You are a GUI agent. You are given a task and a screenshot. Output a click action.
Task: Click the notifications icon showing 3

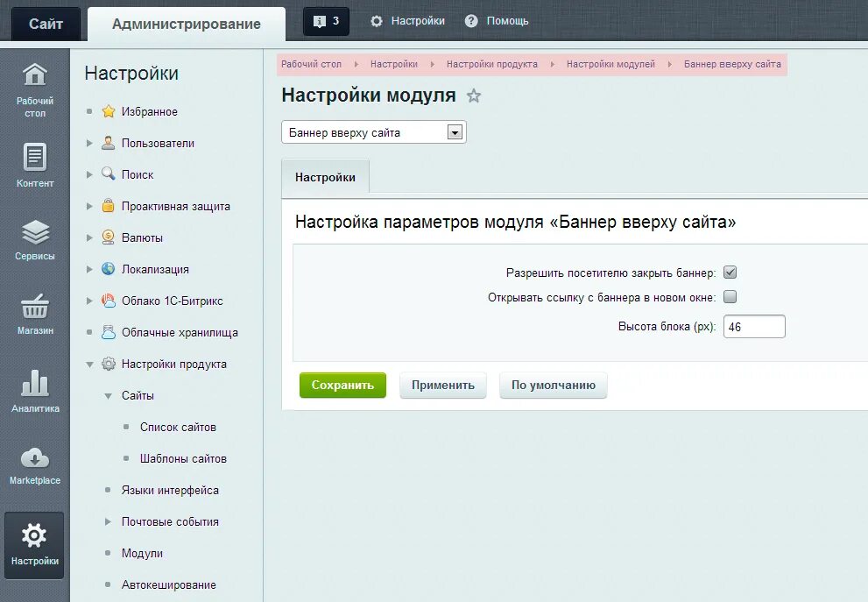pos(326,21)
